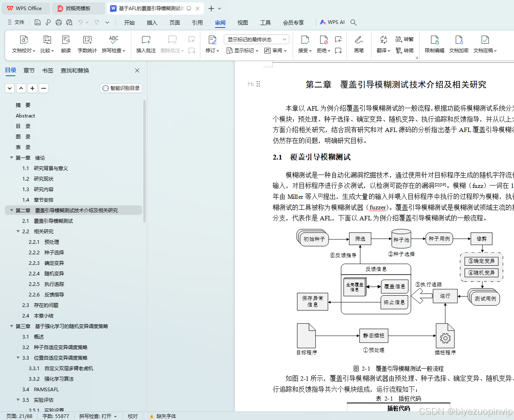Viewport: 514px width, 420px height.
Task: Open 显示标记的最终状态 dropdown
Action: click(x=257, y=39)
